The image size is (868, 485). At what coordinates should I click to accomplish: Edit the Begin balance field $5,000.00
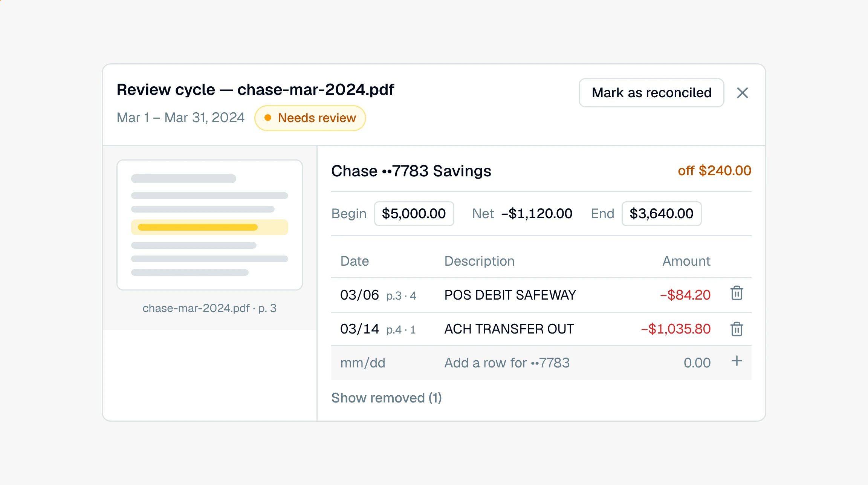point(414,214)
